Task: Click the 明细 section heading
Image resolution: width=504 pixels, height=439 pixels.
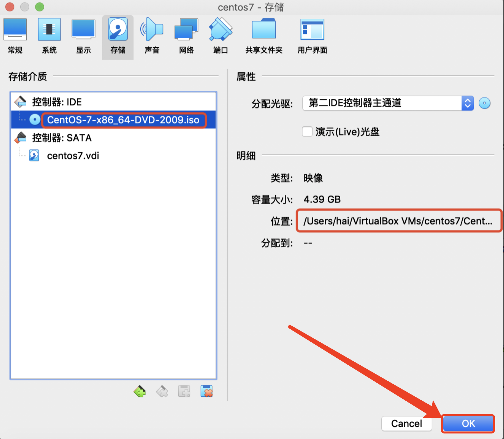Action: click(x=246, y=156)
